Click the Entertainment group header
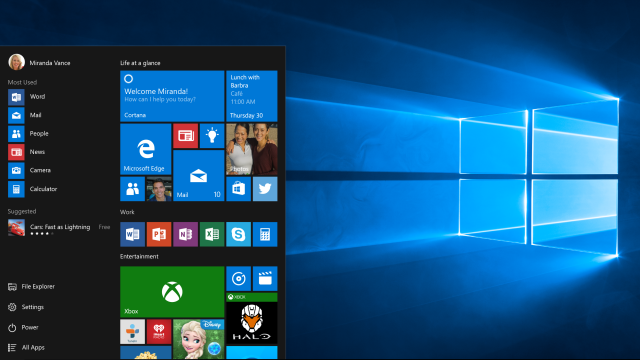The height and width of the screenshot is (360, 640). (139, 256)
